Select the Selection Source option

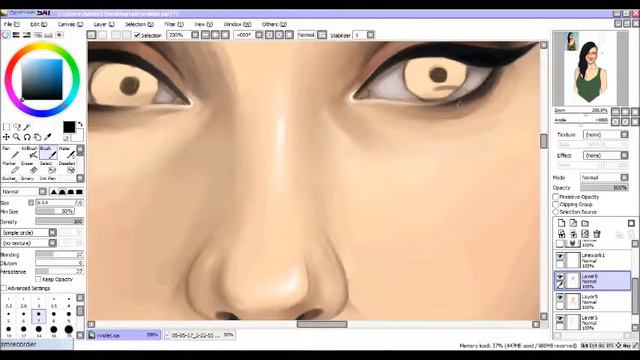[x=556, y=212]
